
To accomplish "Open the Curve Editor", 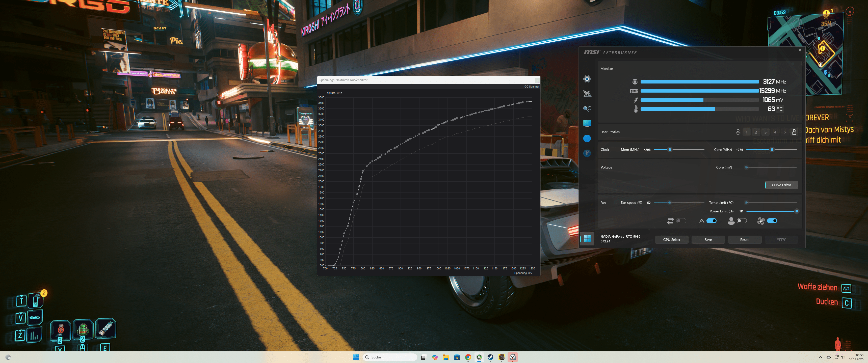I will (x=781, y=185).
